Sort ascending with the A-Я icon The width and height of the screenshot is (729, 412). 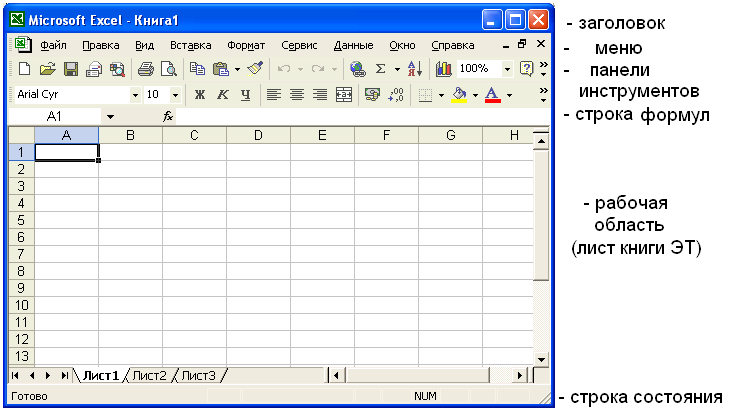[415, 69]
